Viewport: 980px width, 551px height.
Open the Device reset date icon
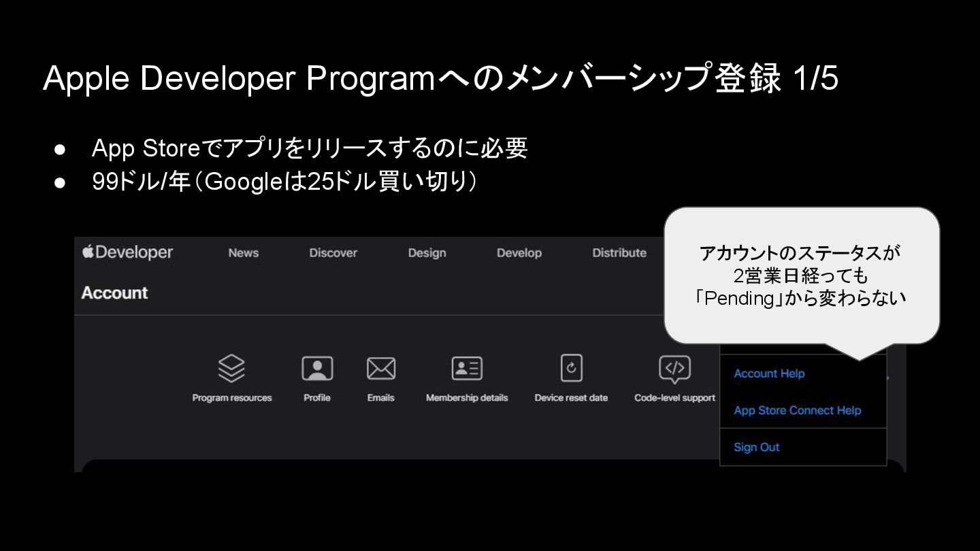tap(571, 369)
